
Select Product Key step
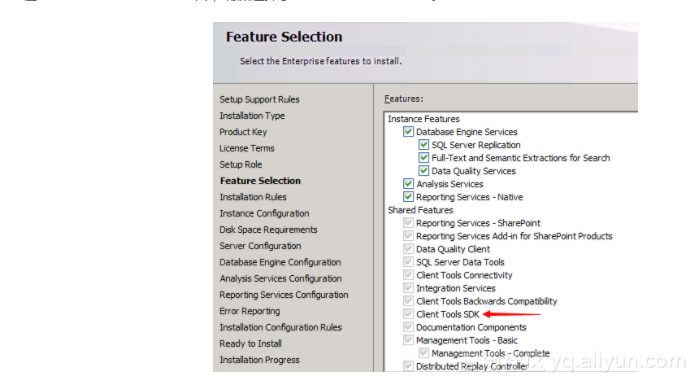point(243,132)
